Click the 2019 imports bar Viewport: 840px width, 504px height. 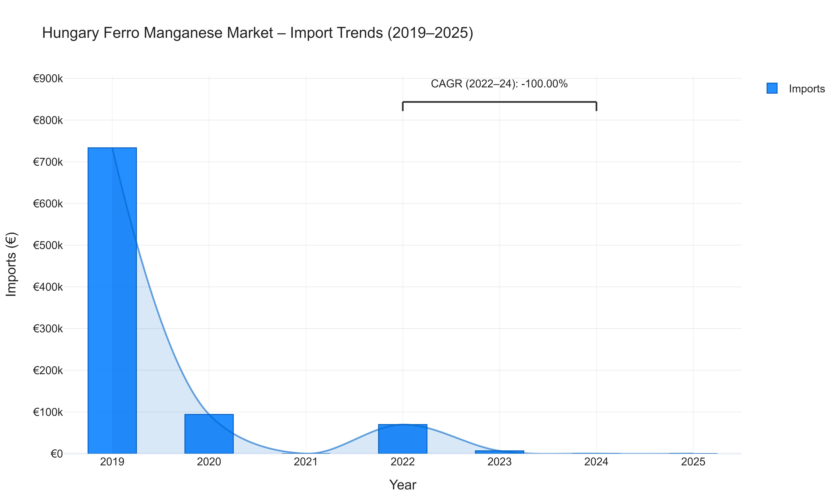[112, 301]
